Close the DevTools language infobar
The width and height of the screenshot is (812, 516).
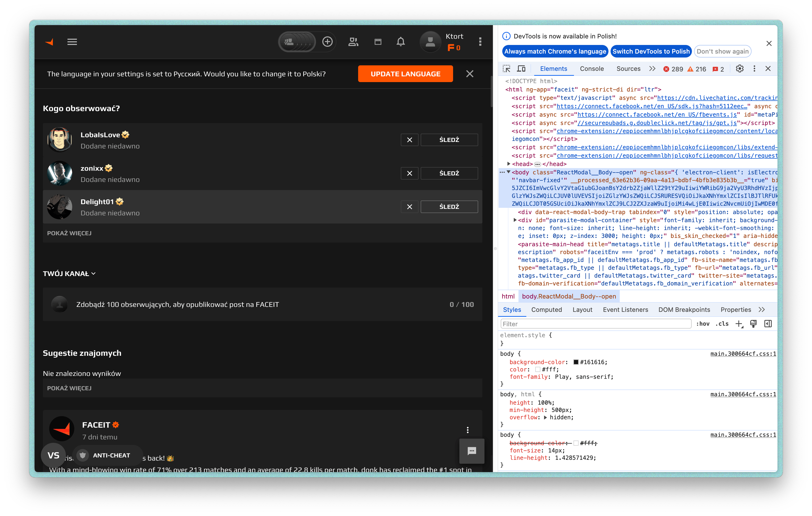769,43
